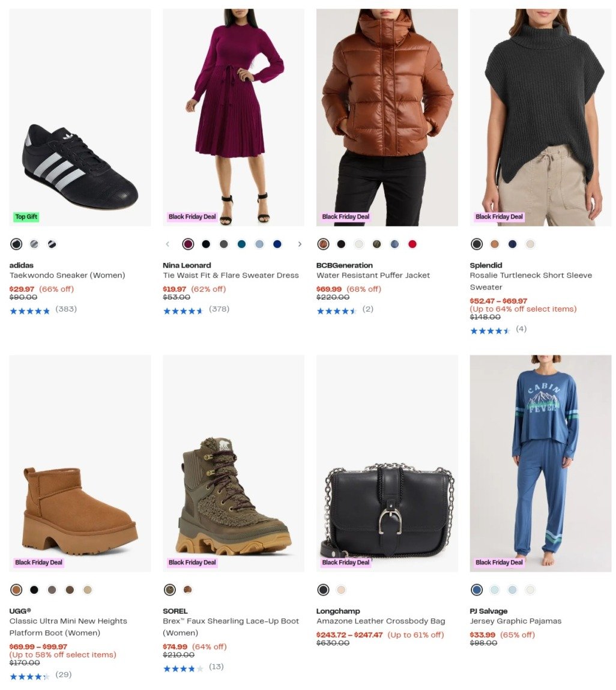Select navy swatch for Splendid Rosalie sweater
This screenshot has height=690, width=616.
coord(512,244)
